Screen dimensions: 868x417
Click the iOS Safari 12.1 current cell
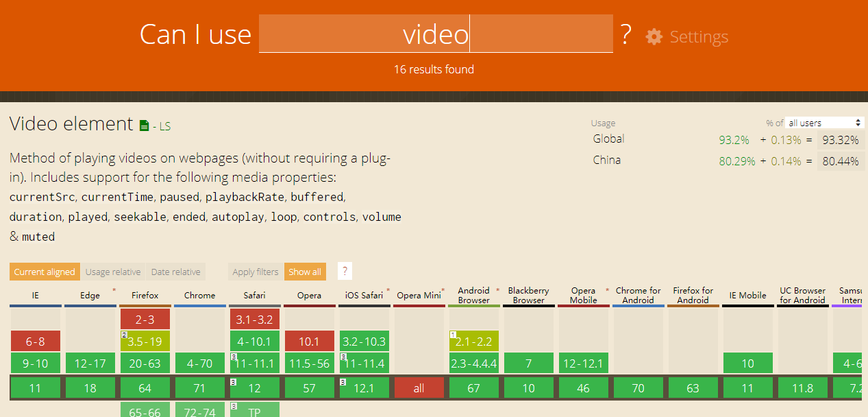click(x=364, y=388)
